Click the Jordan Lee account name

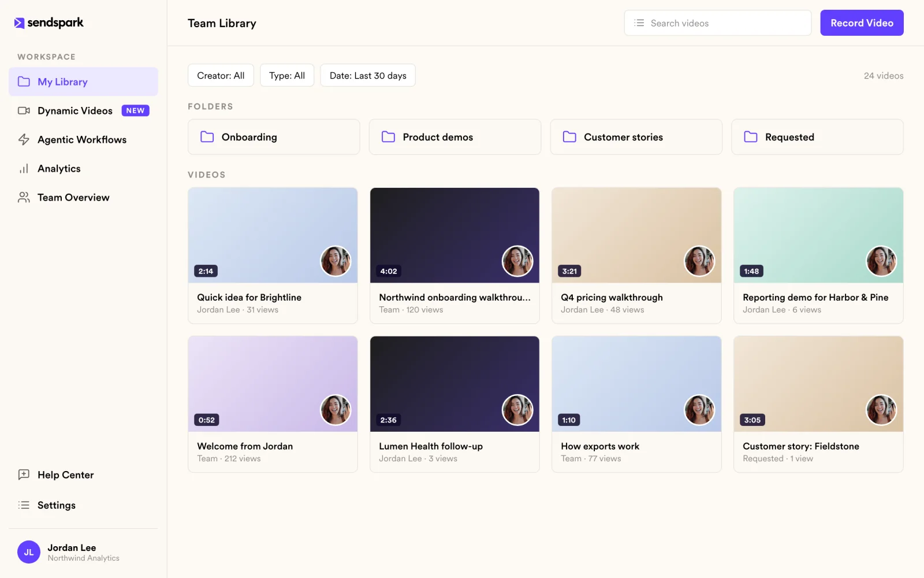[72, 547]
